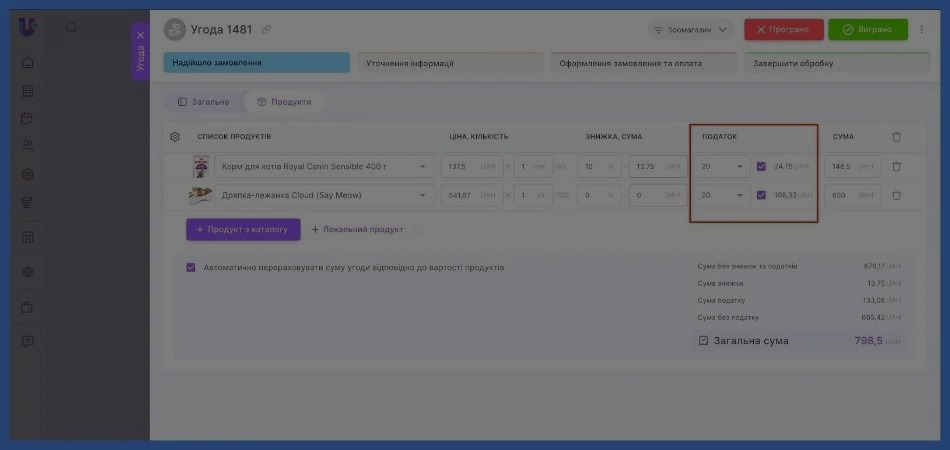Click the product list settings gear icon
The image size is (950, 450).
(175, 137)
